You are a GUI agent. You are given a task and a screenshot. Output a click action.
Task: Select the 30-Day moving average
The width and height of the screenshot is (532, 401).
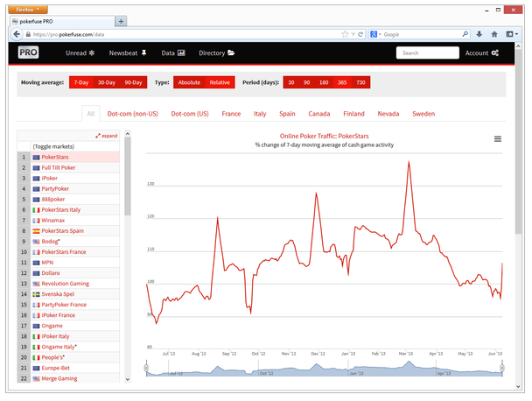tap(107, 82)
